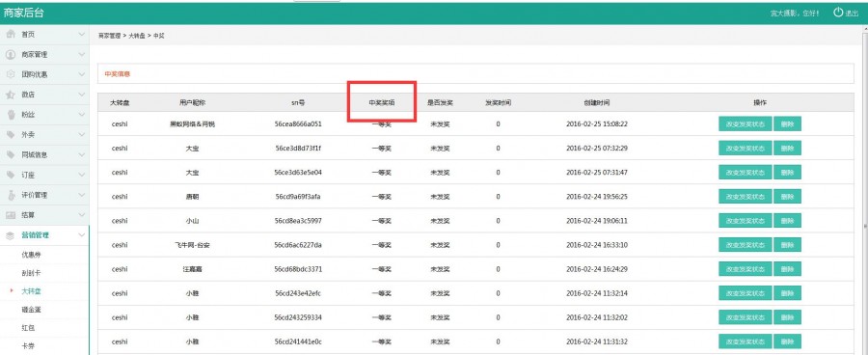Screen dimensions: 868x355
Task: Click 删除 for sn 56ce3d8d73f1f
Action: point(787,148)
